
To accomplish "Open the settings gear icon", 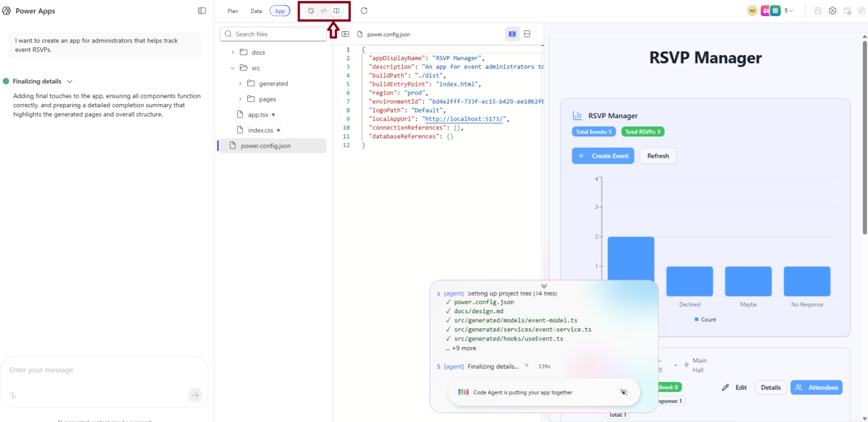I will coord(833,11).
